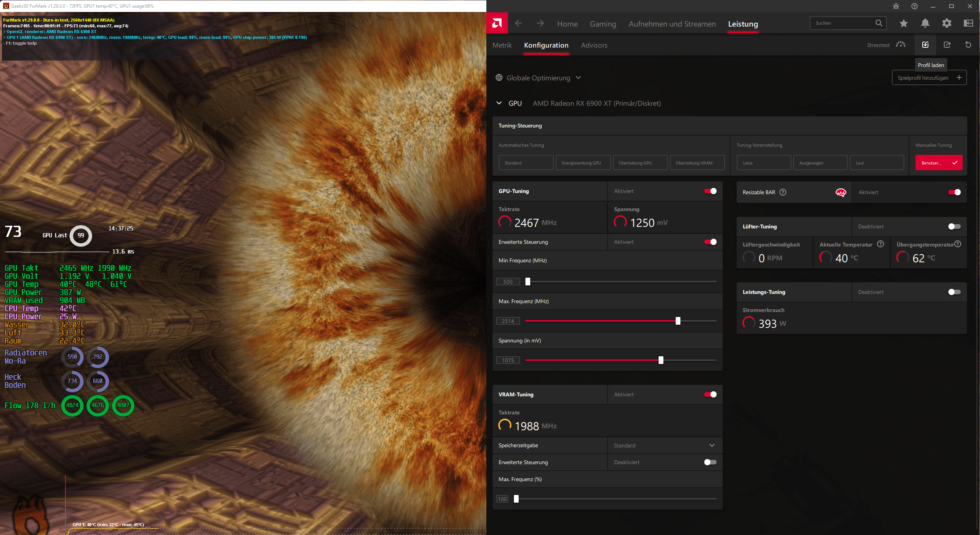The image size is (980, 535).
Task: Click Resizable BAR help question icon
Action: (783, 192)
